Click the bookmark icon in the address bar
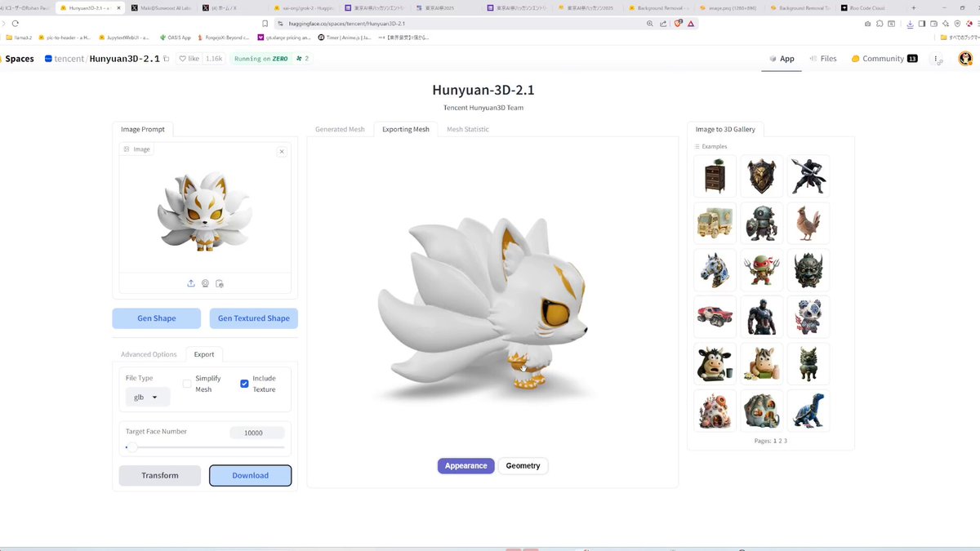980x551 pixels. pyautogui.click(x=265, y=24)
